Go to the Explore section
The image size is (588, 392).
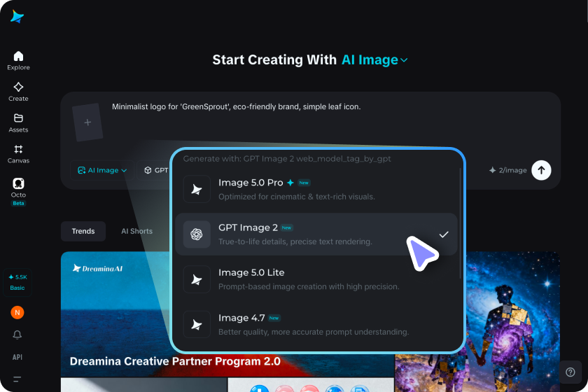pos(18,61)
